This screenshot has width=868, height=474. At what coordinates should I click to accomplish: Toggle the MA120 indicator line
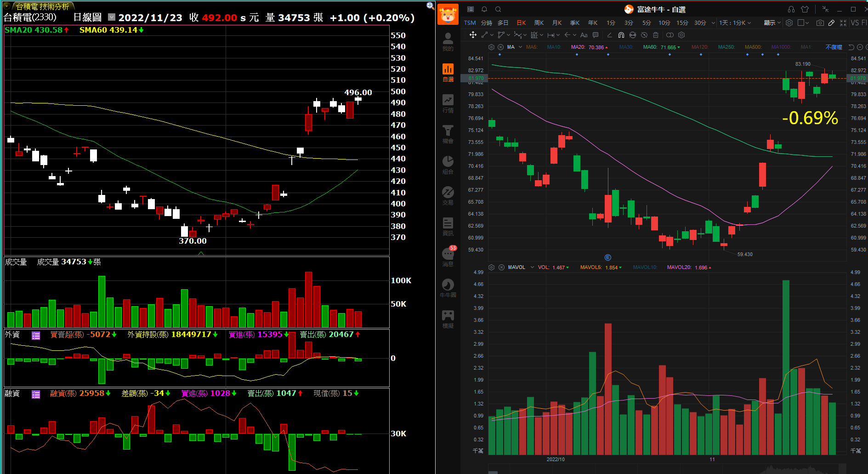[x=700, y=47]
